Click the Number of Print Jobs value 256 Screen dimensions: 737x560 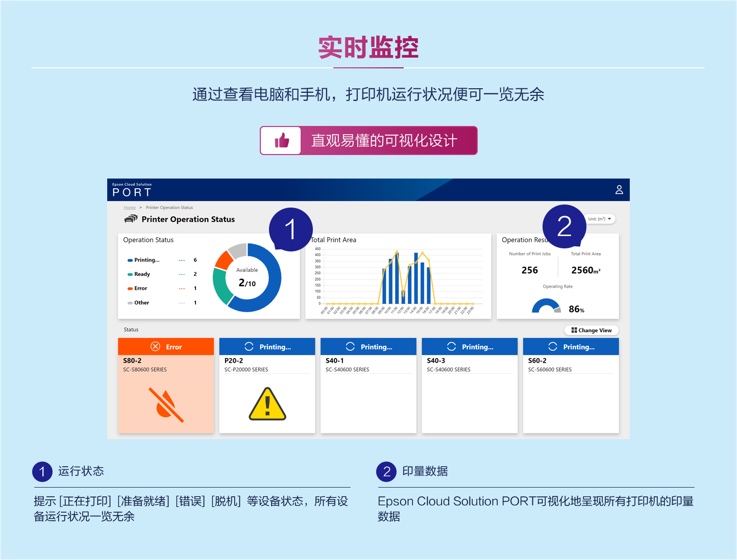coord(530,270)
